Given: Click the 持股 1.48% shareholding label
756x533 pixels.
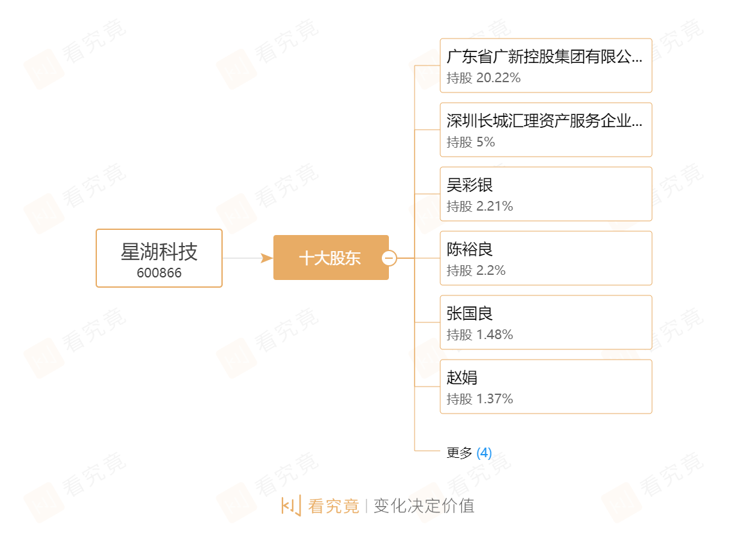Looking at the screenshot, I should coord(480,335).
